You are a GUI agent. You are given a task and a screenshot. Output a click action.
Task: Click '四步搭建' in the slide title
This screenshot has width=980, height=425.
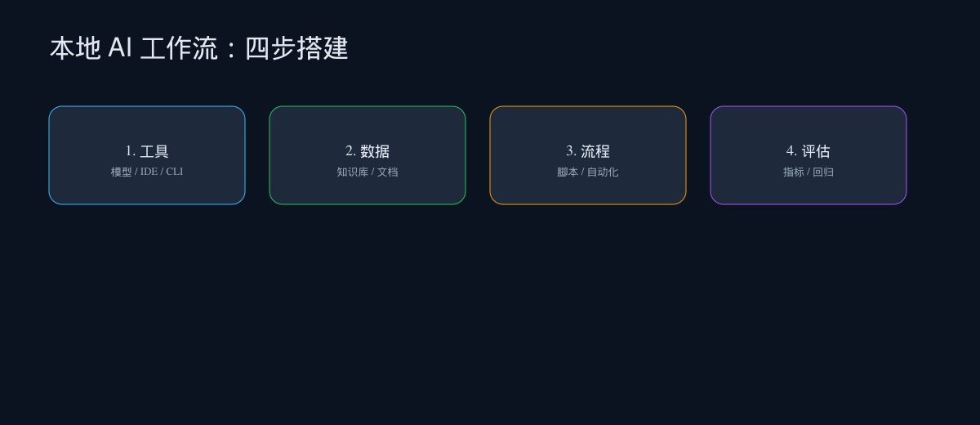[296, 48]
